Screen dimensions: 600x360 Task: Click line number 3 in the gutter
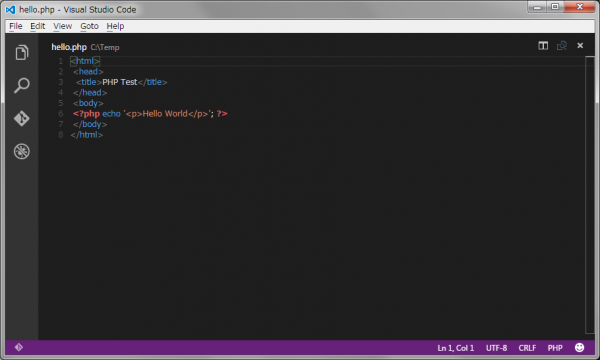(x=60, y=82)
